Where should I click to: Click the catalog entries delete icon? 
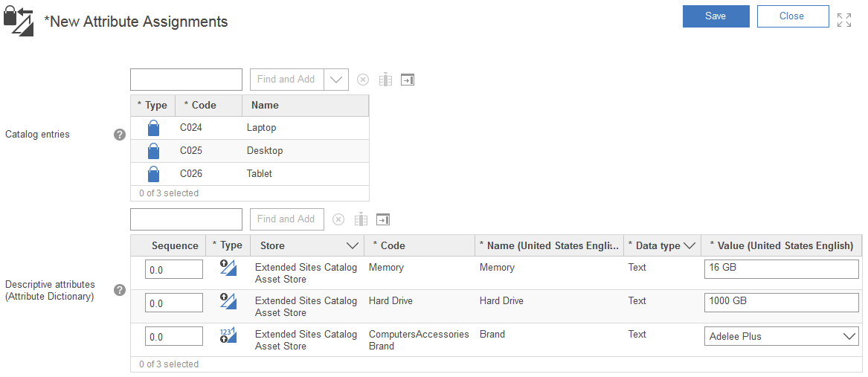point(363,80)
